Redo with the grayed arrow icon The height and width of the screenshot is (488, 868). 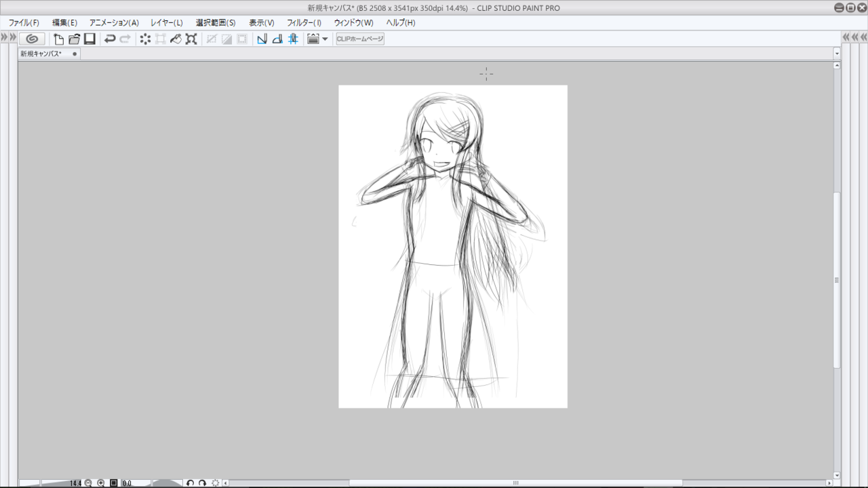click(125, 39)
